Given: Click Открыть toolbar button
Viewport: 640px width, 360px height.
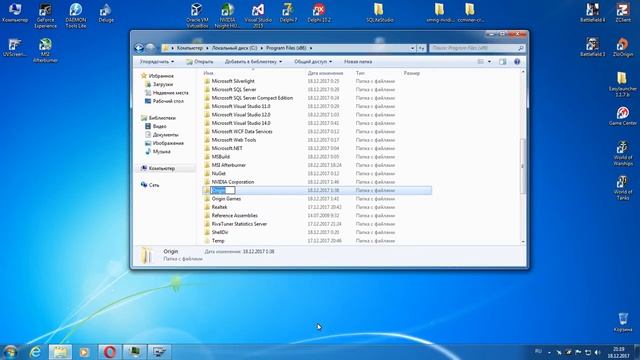Looking at the screenshot, I should (200, 62).
